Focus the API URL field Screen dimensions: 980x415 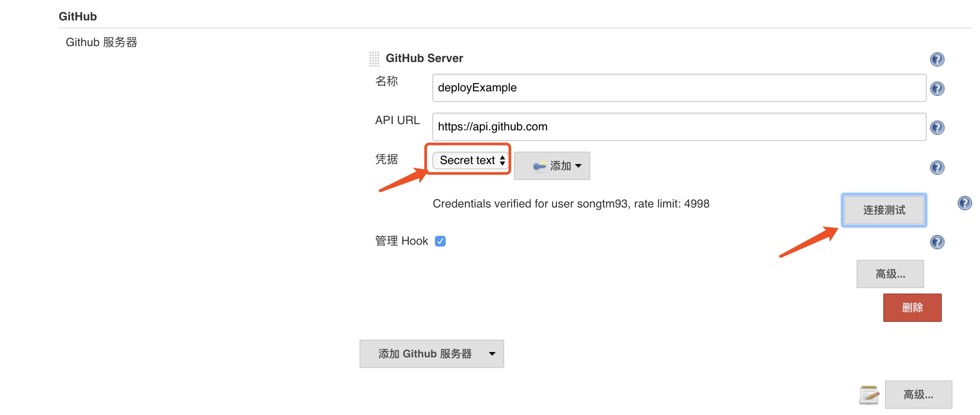point(679,127)
